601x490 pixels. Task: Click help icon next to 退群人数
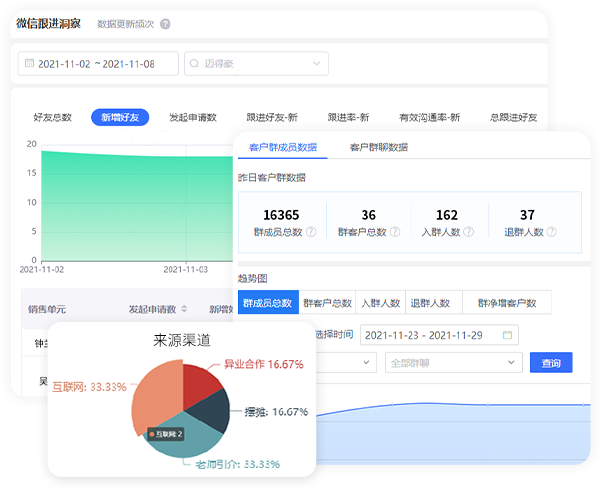pos(551,232)
